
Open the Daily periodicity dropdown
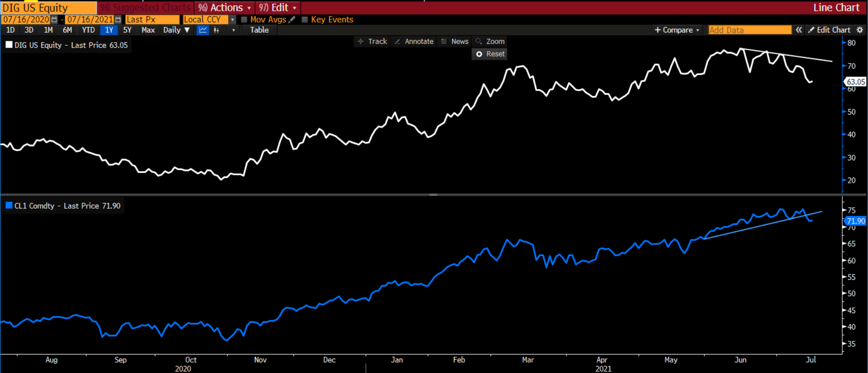tap(176, 30)
